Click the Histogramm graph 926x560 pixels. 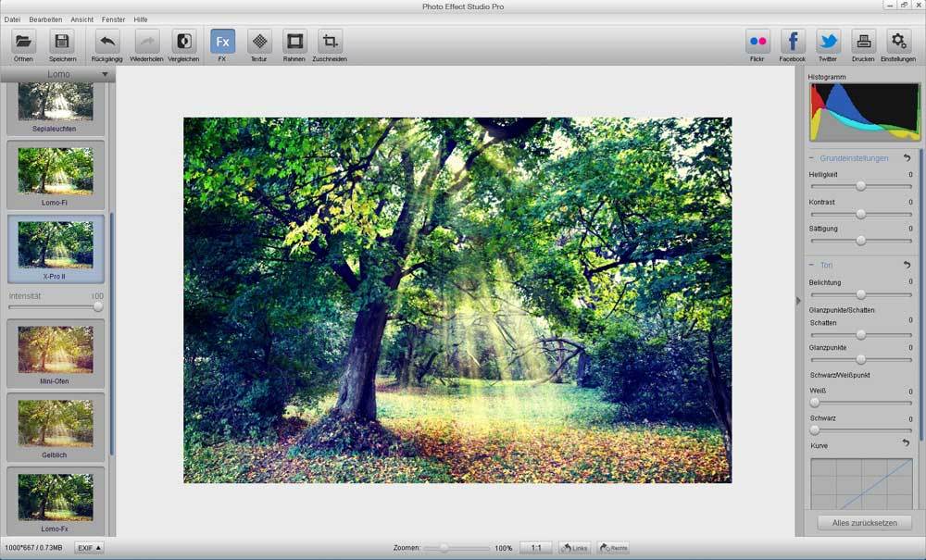tap(865, 112)
